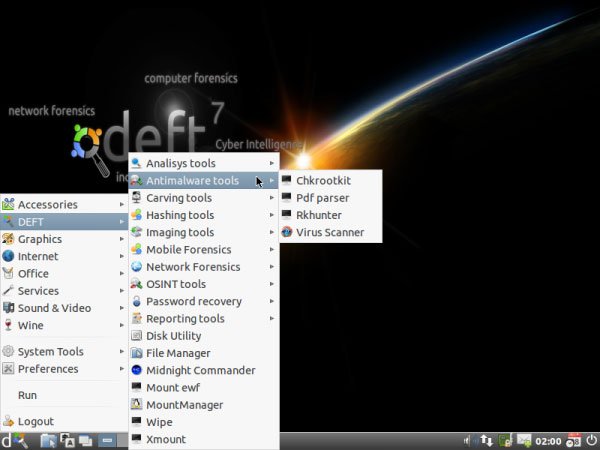Click the Virus Scanner icon

coord(287,232)
